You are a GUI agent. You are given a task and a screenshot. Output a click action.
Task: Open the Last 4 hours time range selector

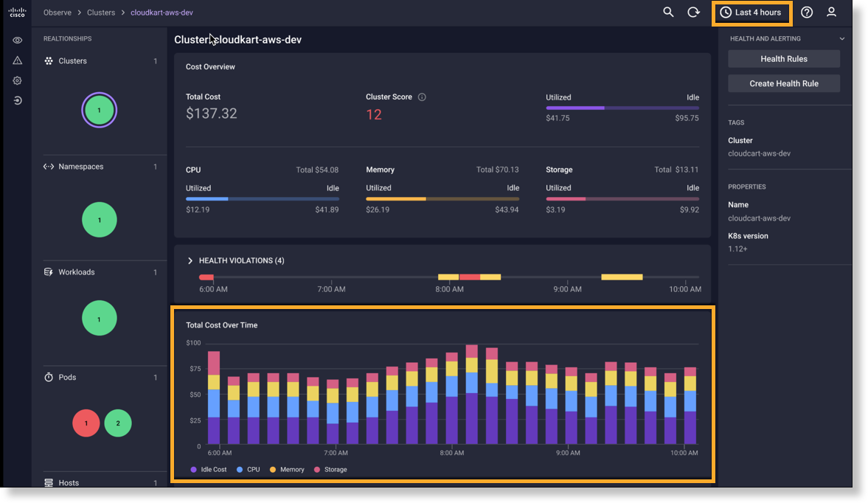point(751,13)
